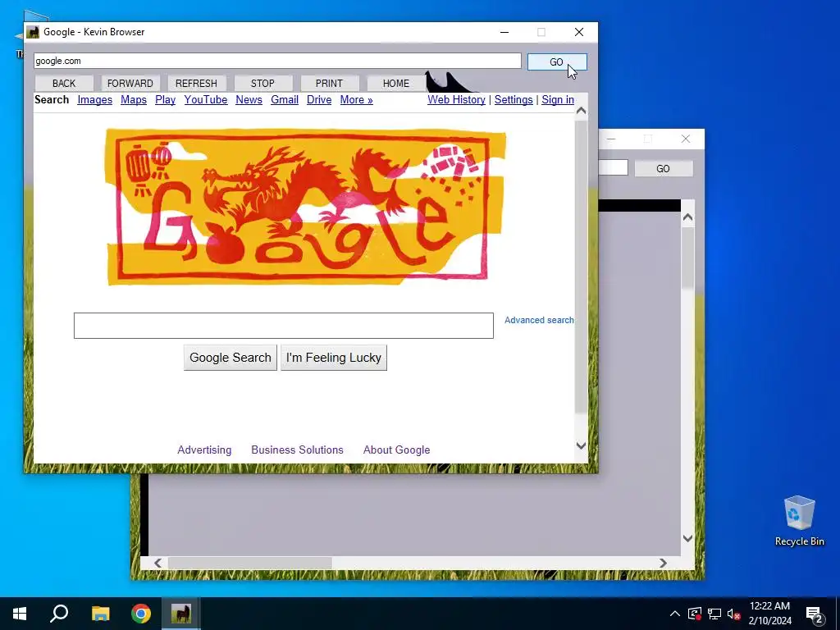The width and height of the screenshot is (840, 630).
Task: Click the right scroll arrow in background window
Action: click(663, 563)
